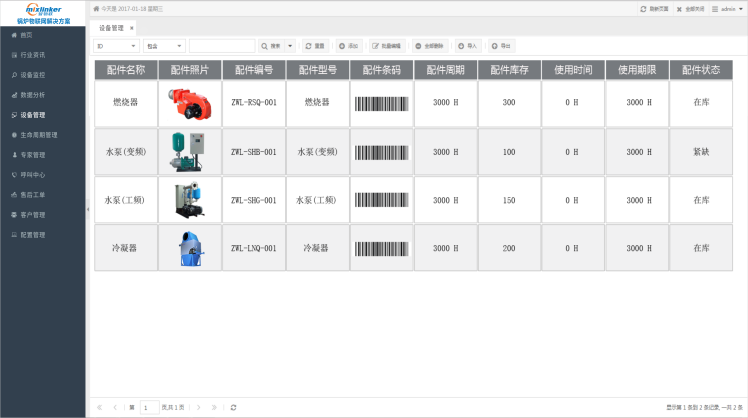Click 全部删除 delete all button
The image size is (748, 418).
pyautogui.click(x=430, y=46)
